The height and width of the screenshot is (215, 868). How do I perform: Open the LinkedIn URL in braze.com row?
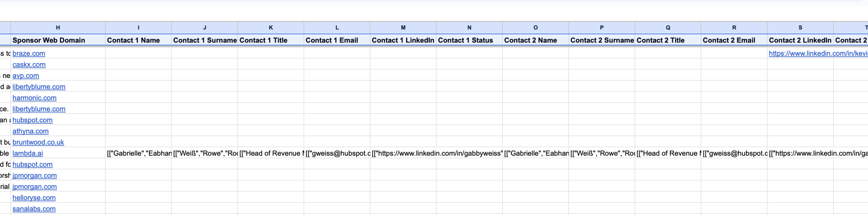[818, 53]
